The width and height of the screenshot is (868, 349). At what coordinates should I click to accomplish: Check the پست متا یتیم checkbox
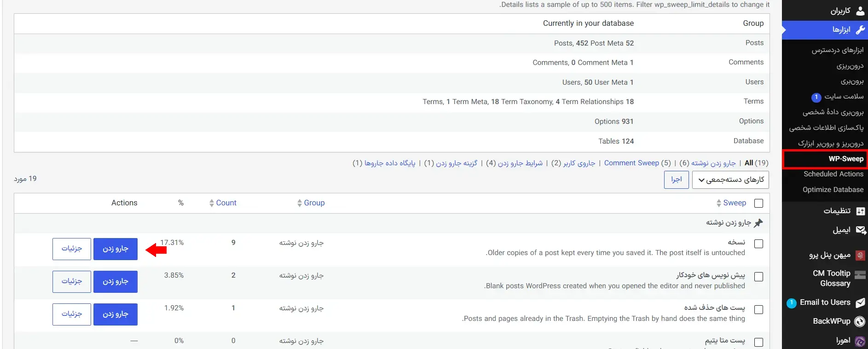click(x=759, y=342)
